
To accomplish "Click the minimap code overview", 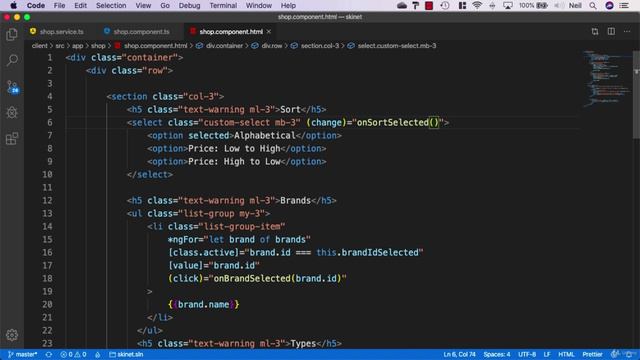I will (x=607, y=78).
